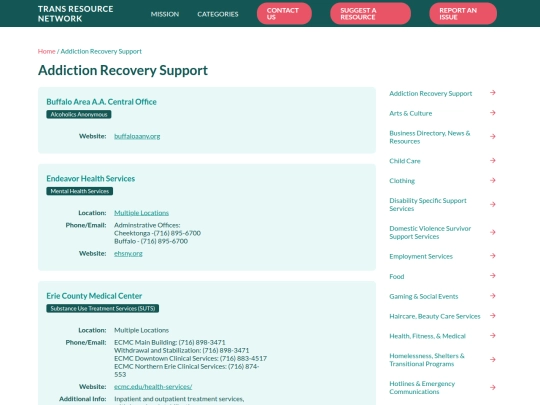Open the Mission nav item

(x=165, y=14)
